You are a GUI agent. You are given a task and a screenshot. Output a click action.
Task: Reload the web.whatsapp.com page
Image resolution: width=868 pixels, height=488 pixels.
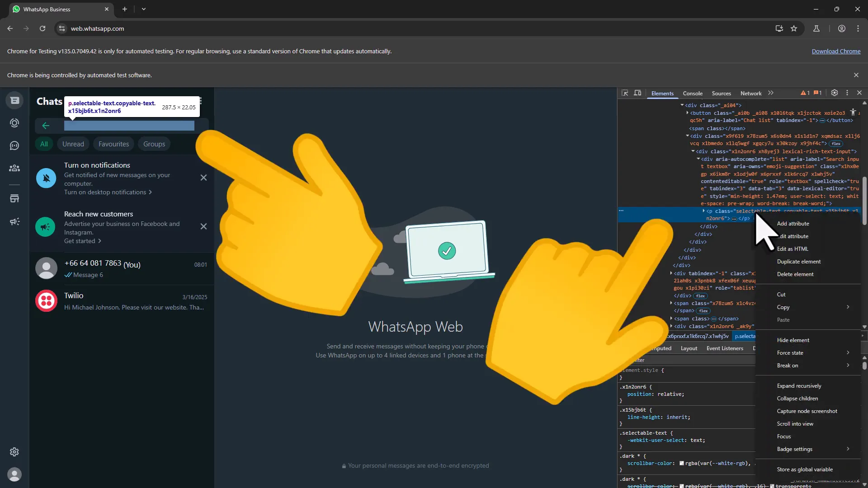pyautogui.click(x=42, y=28)
